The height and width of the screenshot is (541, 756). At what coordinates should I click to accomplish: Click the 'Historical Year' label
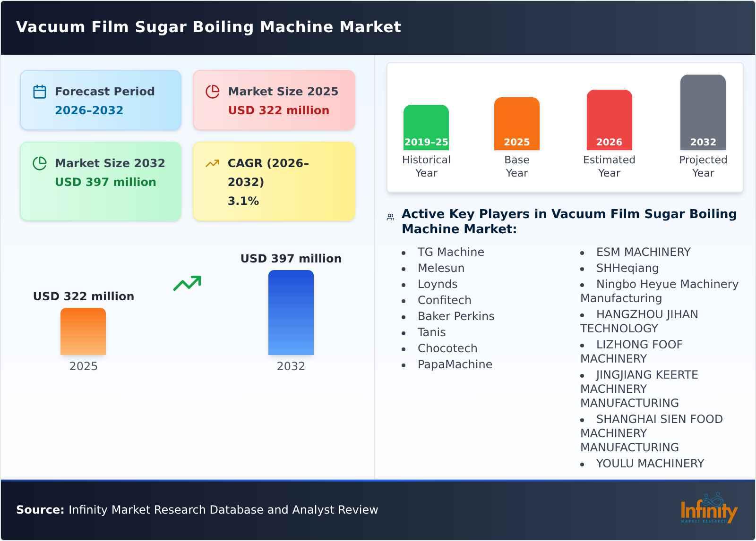coord(426,167)
